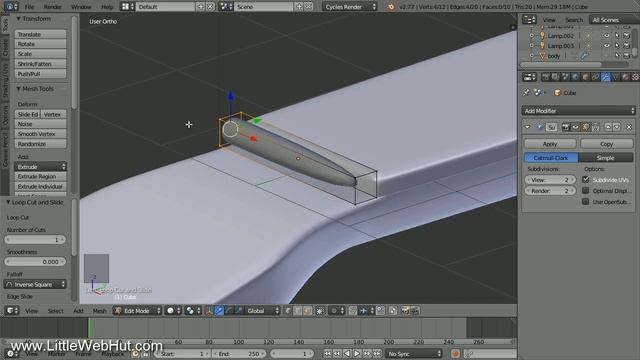This screenshot has width=640, height=360.
Task: Play the animation in reverse
Action: 347,354
